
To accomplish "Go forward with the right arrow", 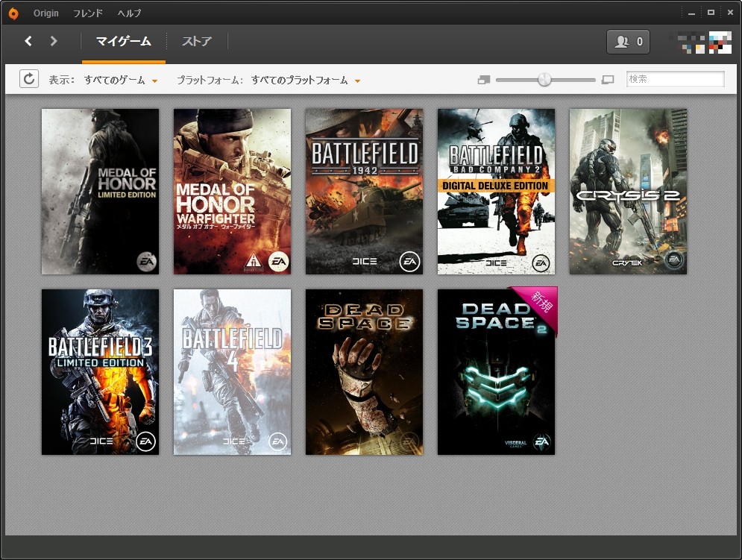I will point(54,41).
